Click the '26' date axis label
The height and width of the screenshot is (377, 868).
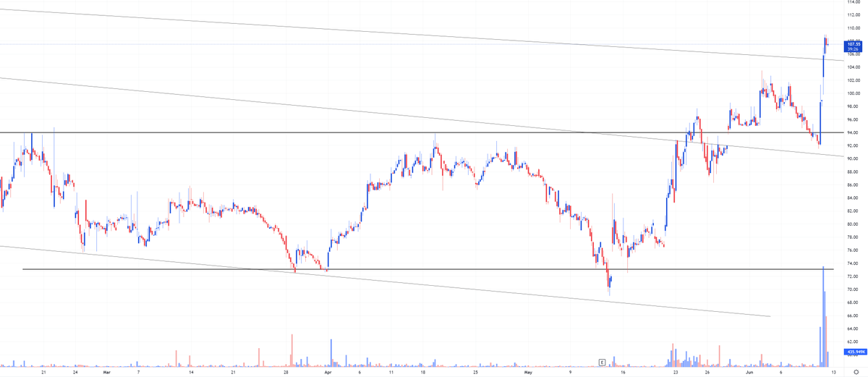(x=707, y=371)
